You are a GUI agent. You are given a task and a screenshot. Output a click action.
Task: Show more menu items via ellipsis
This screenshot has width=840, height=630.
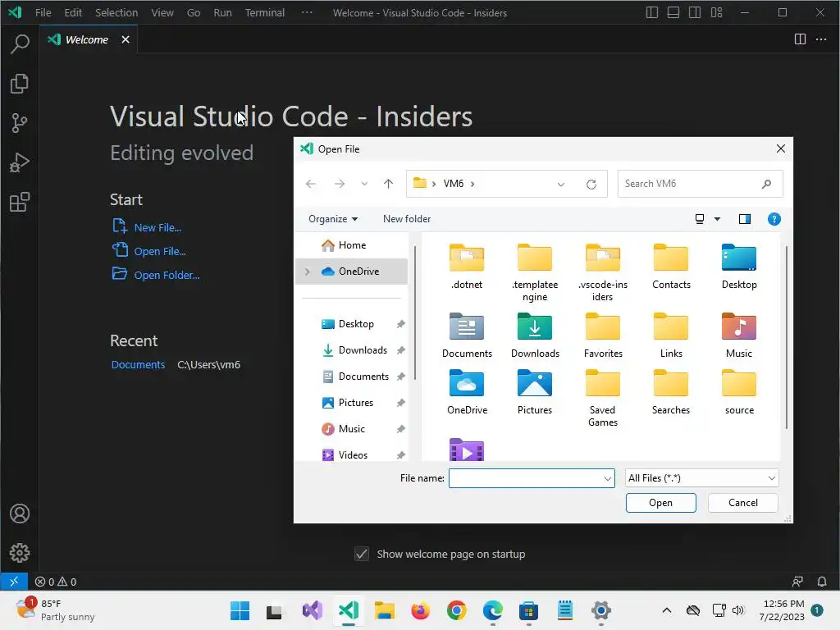click(307, 12)
